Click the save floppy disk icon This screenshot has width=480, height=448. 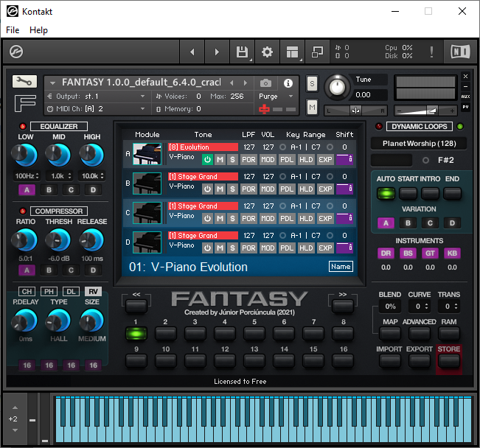pyautogui.click(x=242, y=52)
